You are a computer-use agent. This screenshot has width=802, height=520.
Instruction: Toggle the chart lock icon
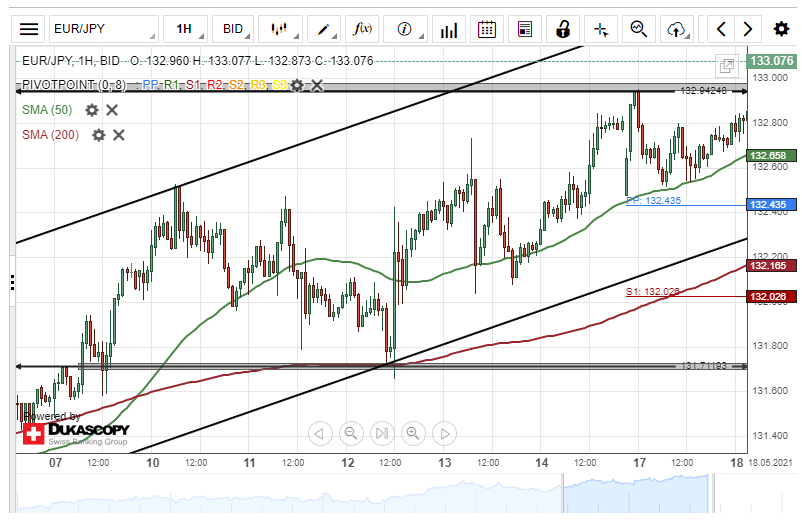pos(563,30)
